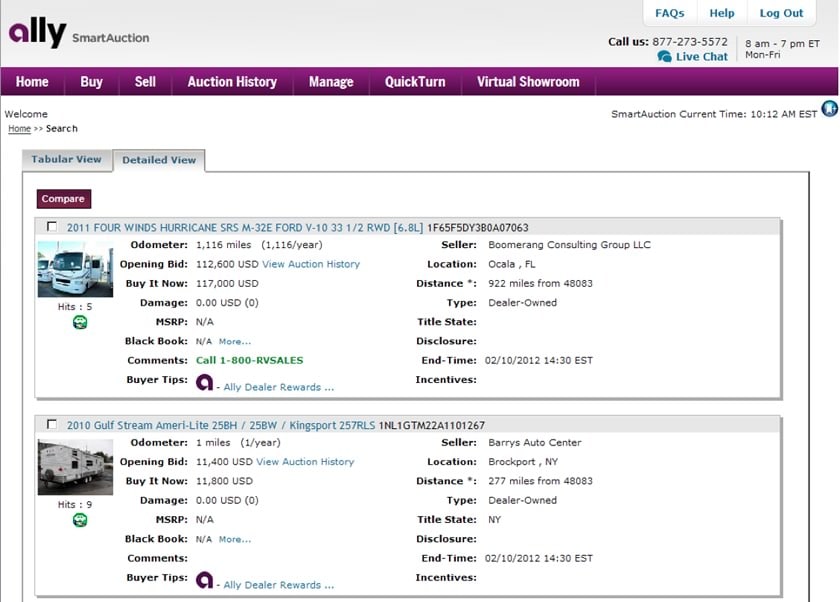Viewport: 840px width, 602px height.
Task: Open the Home menu
Action: pos(32,82)
